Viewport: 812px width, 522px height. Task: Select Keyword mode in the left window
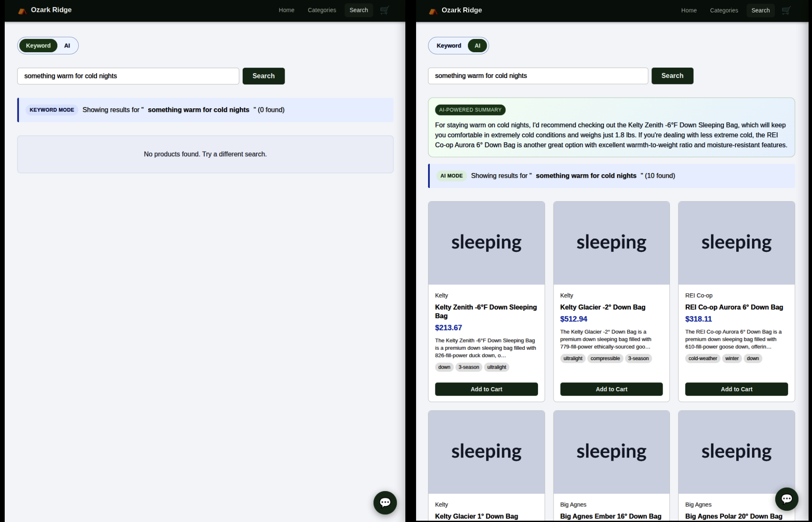[x=38, y=45]
